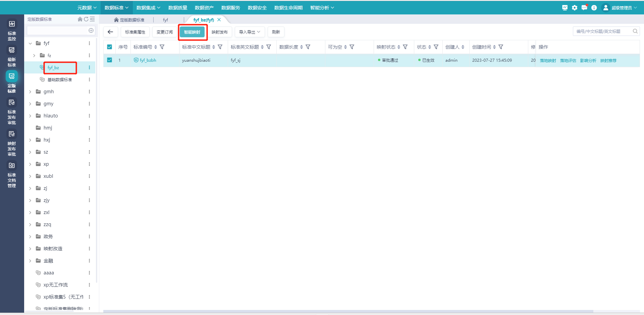Open 标准文档管理 in the sidebar
The width and height of the screenshot is (644, 315).
coord(12,174)
